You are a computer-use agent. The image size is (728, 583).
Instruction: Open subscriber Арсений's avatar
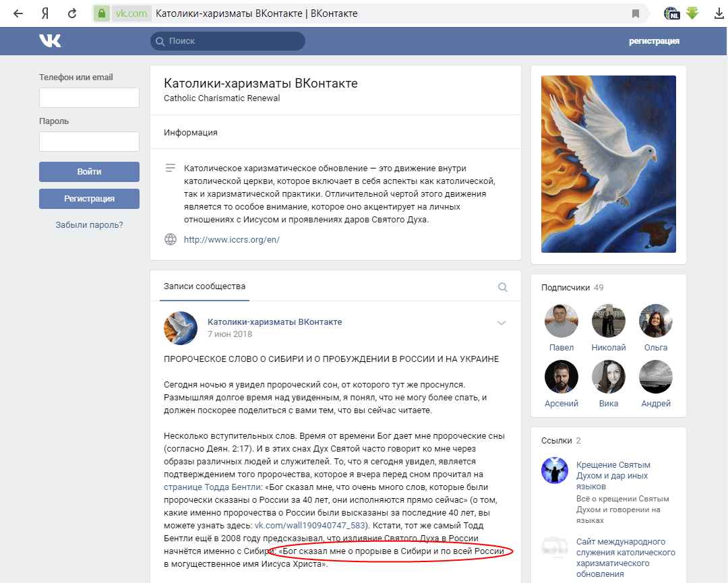pos(562,377)
